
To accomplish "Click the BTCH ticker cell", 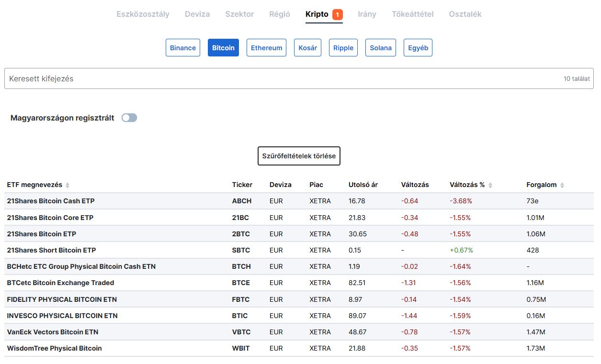I will [x=241, y=266].
